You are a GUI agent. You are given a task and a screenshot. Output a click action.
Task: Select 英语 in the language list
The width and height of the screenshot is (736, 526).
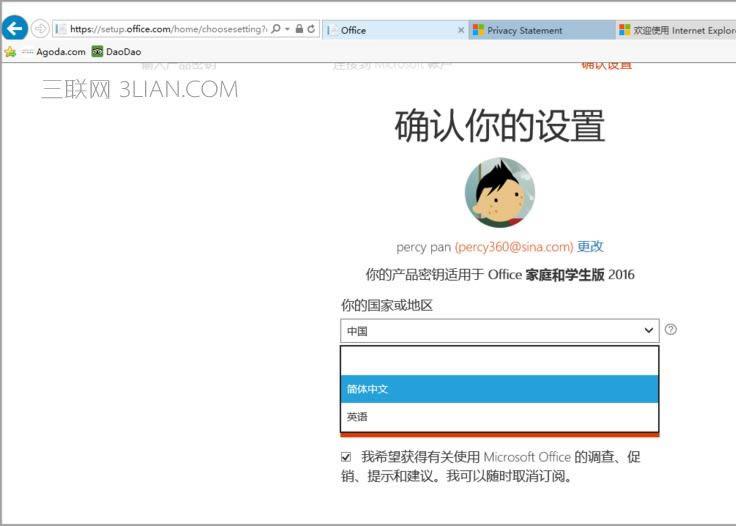coord(499,417)
